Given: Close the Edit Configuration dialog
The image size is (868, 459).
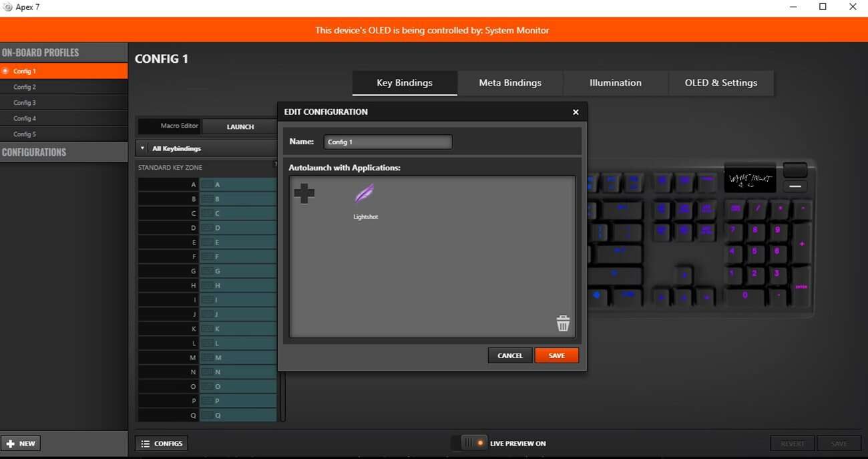Looking at the screenshot, I should pyautogui.click(x=576, y=112).
